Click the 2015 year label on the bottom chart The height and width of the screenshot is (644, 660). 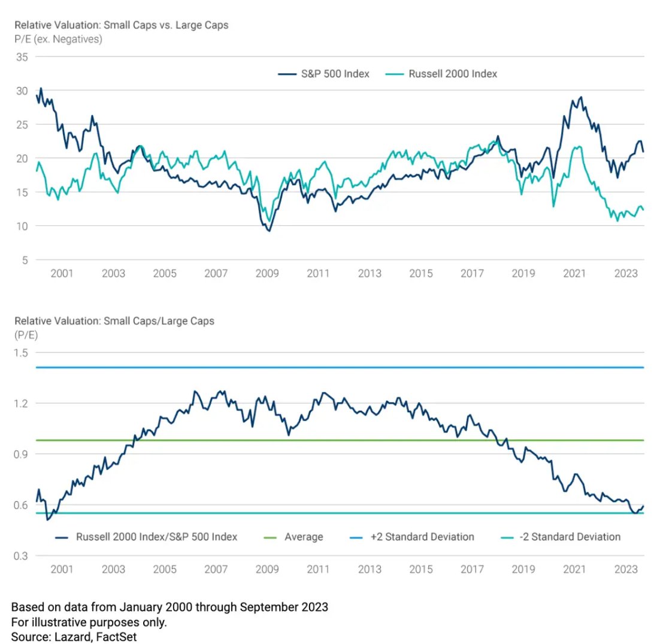[x=421, y=569]
